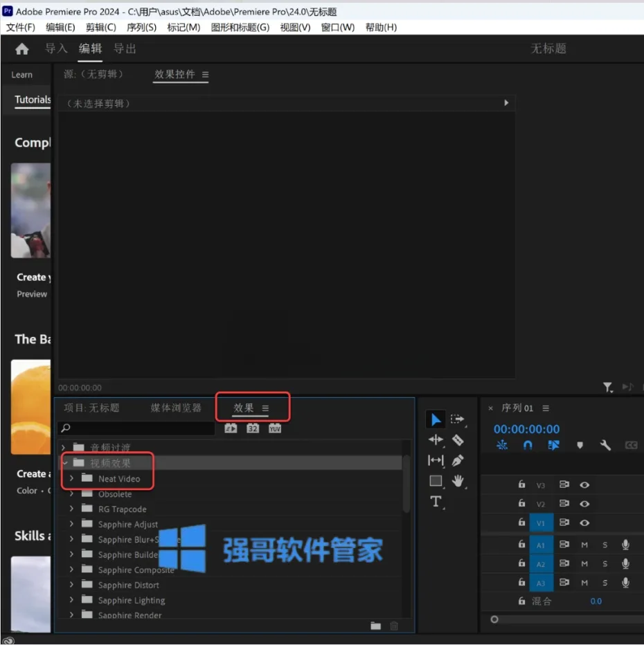
Task: Expand the audio transitions folder
Action: pyautogui.click(x=64, y=447)
